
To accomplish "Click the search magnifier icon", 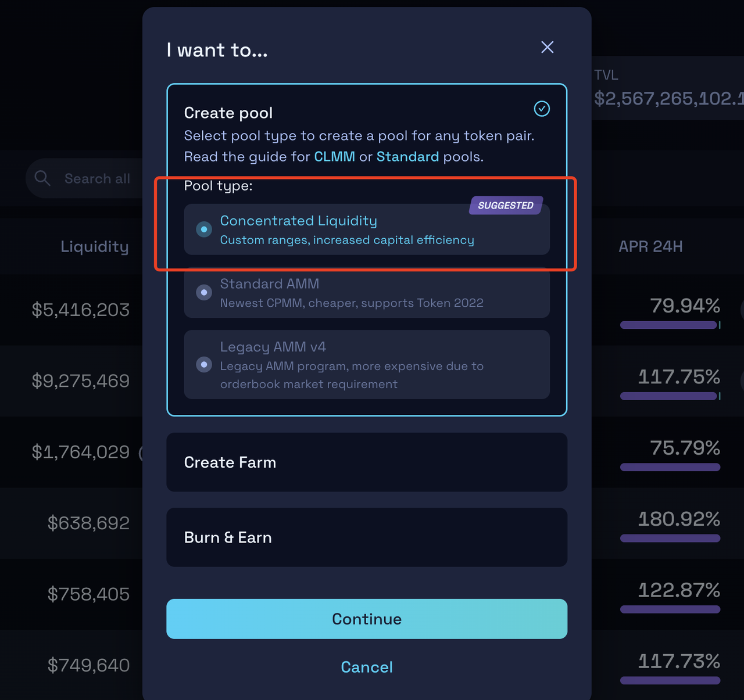I will tap(42, 178).
